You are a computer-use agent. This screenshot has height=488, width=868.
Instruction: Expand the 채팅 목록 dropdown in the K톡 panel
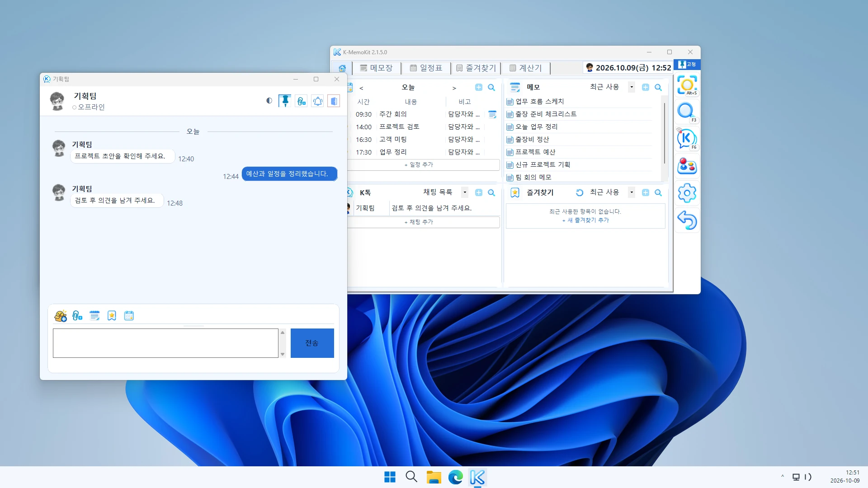[x=465, y=192]
